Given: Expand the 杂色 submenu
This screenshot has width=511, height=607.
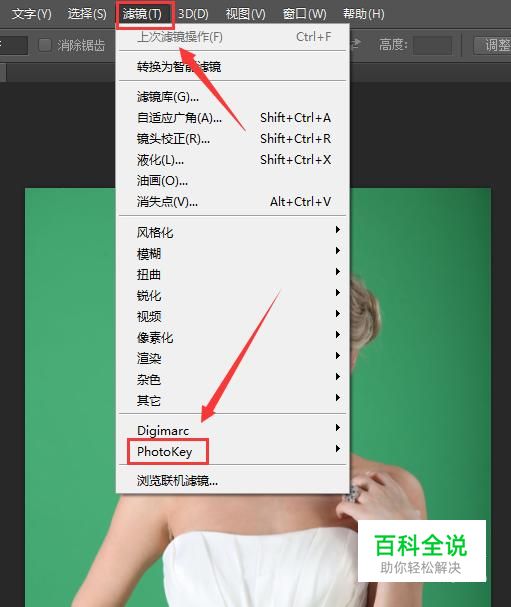Looking at the screenshot, I should tap(233, 379).
